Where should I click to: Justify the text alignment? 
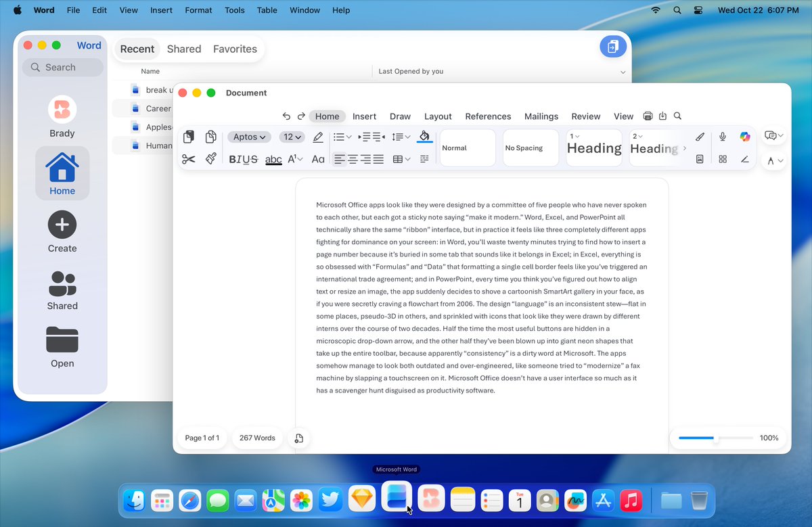click(378, 159)
